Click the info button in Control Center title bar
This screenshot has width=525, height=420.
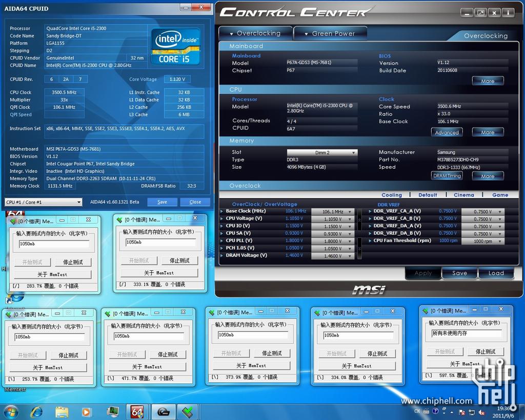click(x=508, y=13)
